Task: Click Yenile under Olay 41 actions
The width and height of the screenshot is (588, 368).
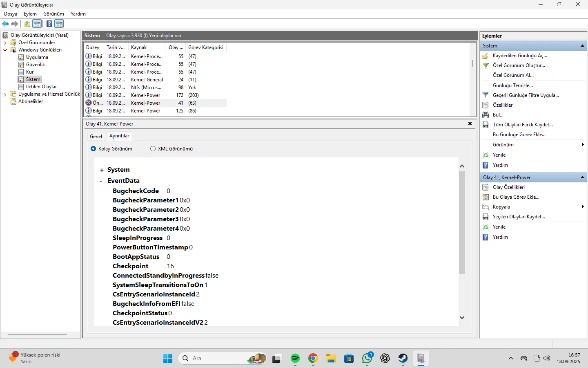Action: click(x=499, y=227)
